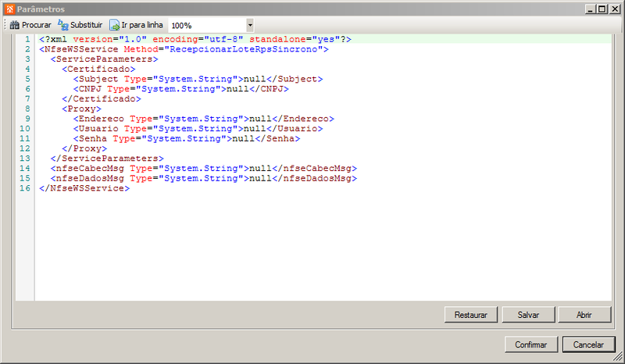Image resolution: width=625 pixels, height=364 pixels.
Task: Minimize the Parâmetros window
Action: pos(591,9)
